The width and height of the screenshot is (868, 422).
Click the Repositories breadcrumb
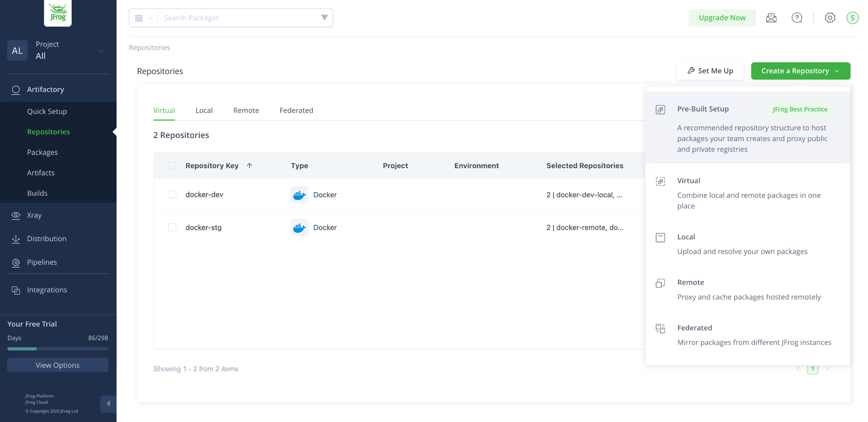149,47
